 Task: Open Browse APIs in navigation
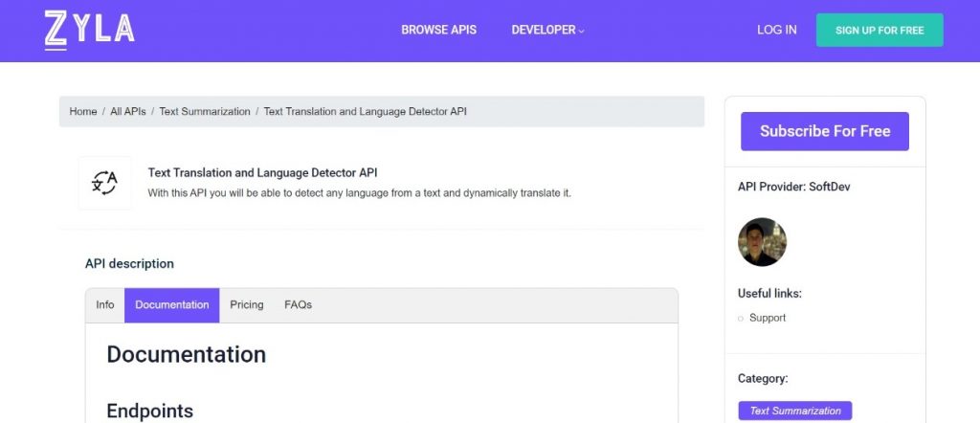pos(438,30)
